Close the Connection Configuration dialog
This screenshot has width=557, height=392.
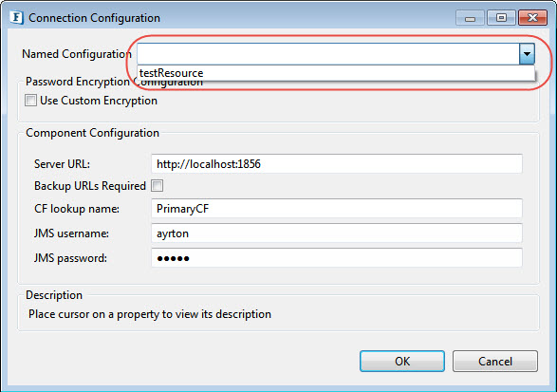pos(532,18)
